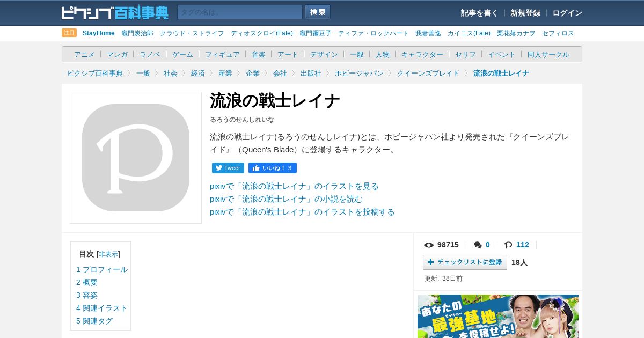Open the 社会 breadcrumb link
The width and height of the screenshot is (644, 338).
pos(171,74)
